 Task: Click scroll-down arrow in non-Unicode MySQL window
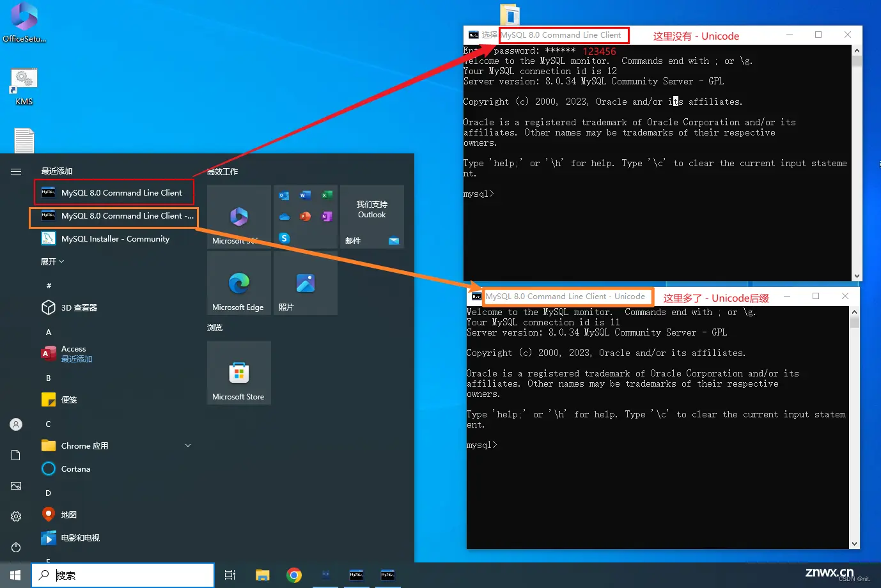(x=857, y=276)
